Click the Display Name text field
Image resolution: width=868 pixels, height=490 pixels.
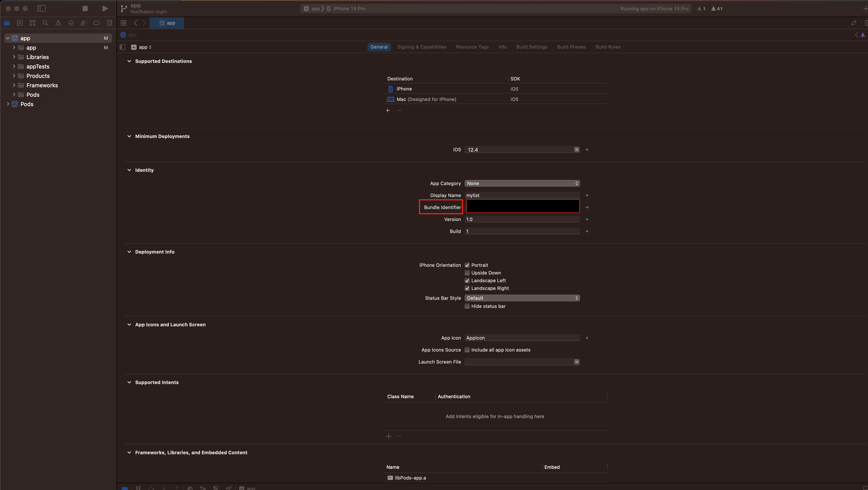pyautogui.click(x=522, y=195)
